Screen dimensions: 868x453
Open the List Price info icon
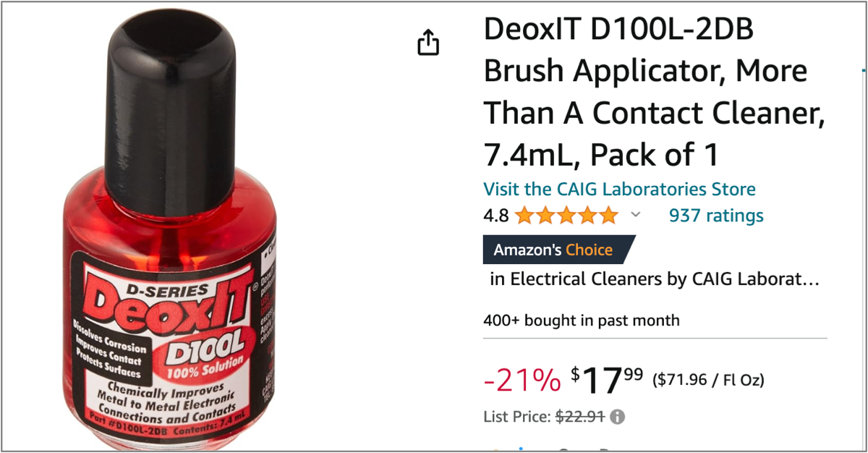click(617, 418)
